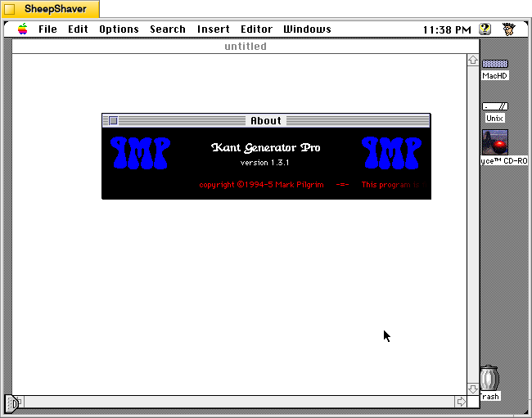The image size is (532, 418).
Task: Click the menu bar clock
Action: [x=447, y=29]
